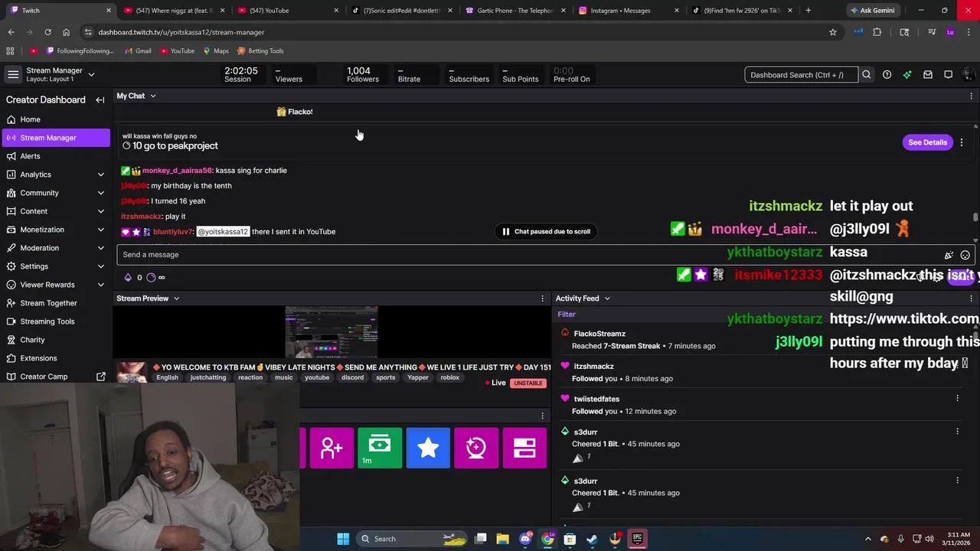Open prediction three-dot menu beside See Details
The image size is (980, 551).
click(x=962, y=142)
